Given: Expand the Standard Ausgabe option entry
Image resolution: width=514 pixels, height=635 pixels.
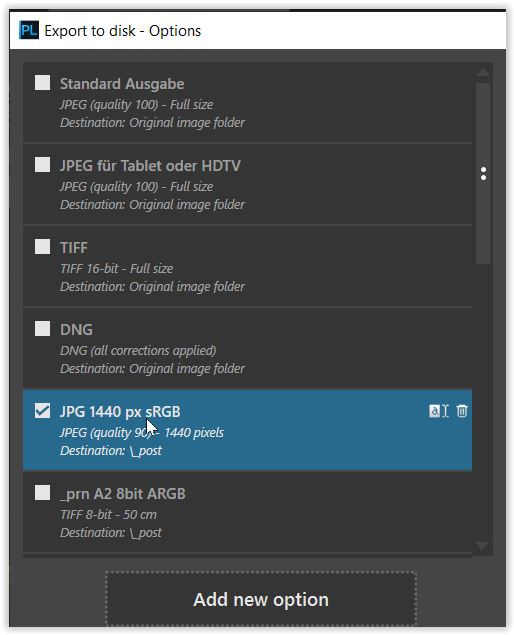Looking at the screenshot, I should [x=247, y=103].
